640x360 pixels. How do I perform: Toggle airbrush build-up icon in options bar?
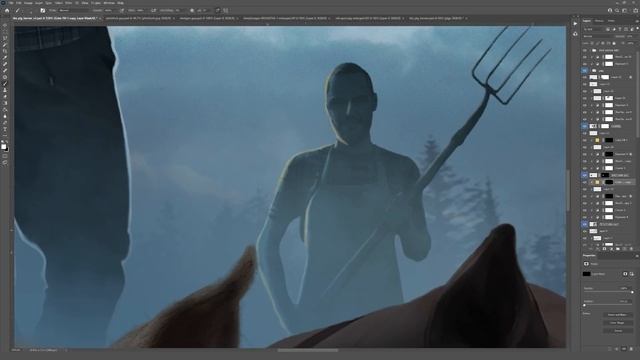coord(153,10)
